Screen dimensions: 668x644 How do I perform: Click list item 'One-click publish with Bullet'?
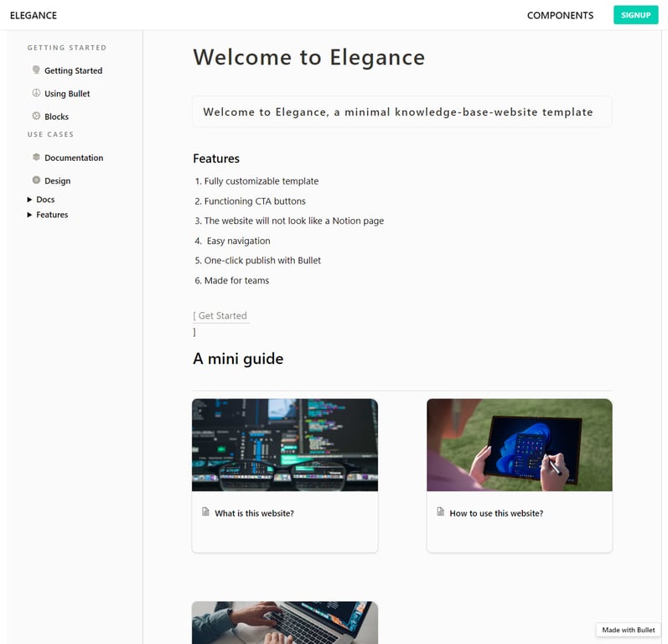[262, 261]
